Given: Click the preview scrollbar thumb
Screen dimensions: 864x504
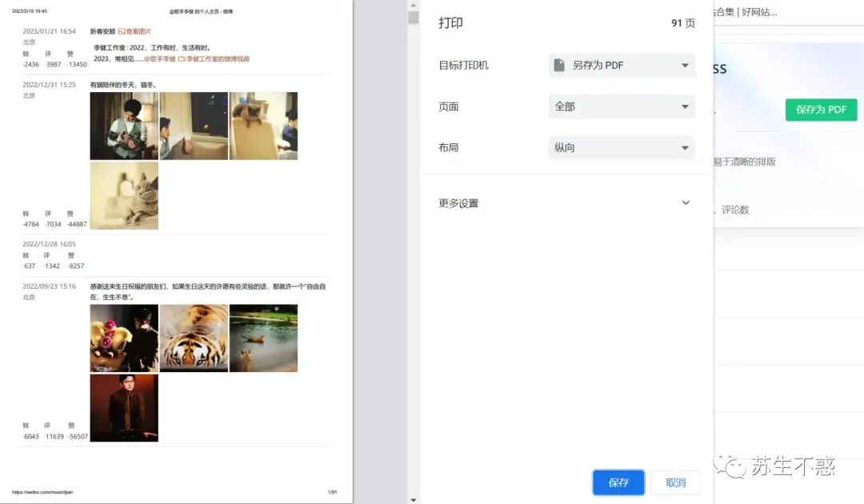Looking at the screenshot, I should [x=414, y=18].
